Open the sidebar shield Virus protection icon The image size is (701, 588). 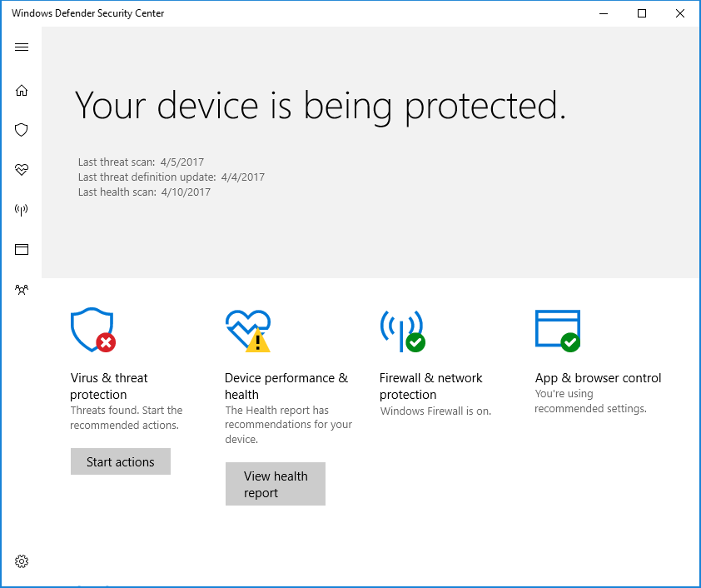(22, 130)
